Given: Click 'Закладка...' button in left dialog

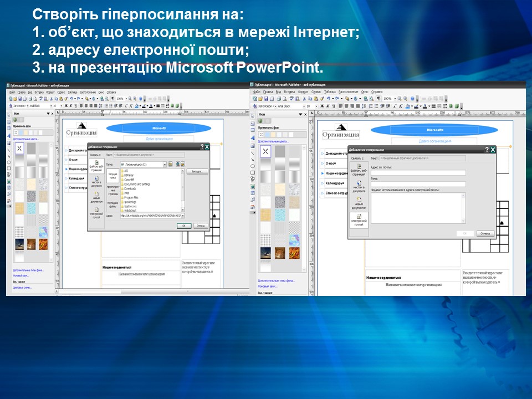Looking at the screenshot, I should pyautogui.click(x=197, y=171).
